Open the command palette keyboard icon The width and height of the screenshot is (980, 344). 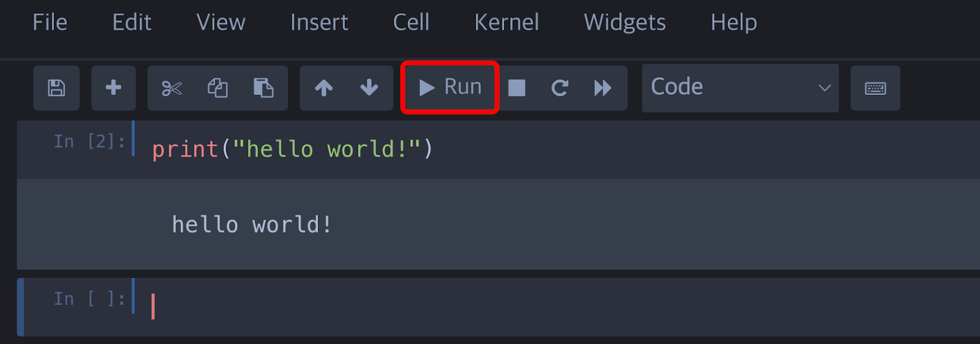pyautogui.click(x=875, y=88)
